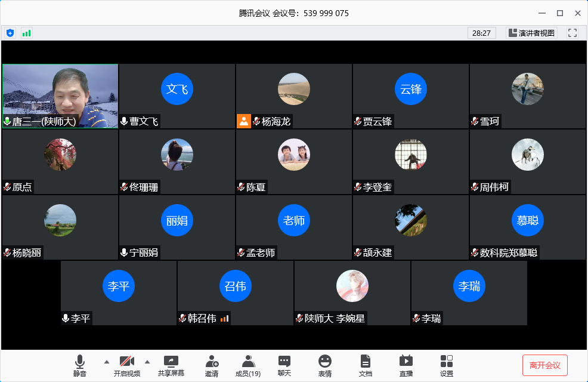Click the meeting ID title text
This screenshot has width=588, height=382.
point(294,13)
